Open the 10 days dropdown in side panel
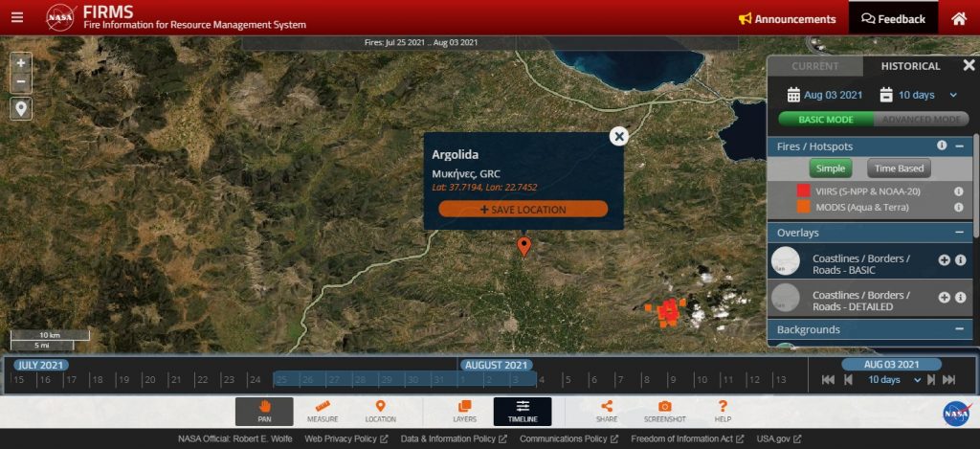This screenshot has width=980, height=449. [x=927, y=95]
